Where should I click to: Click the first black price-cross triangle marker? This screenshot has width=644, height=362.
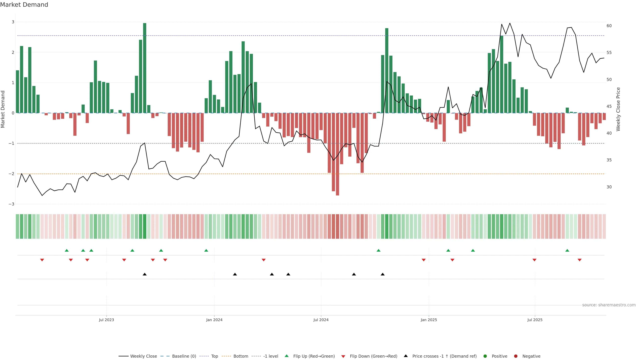click(x=145, y=274)
